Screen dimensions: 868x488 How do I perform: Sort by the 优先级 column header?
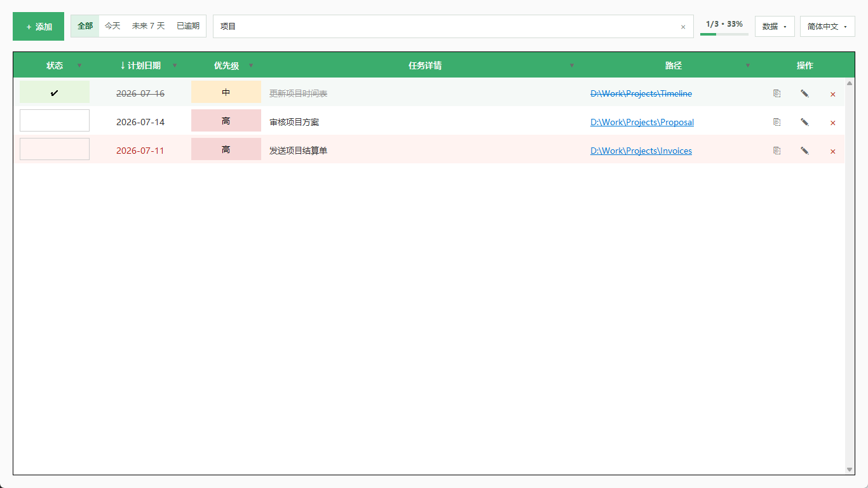tap(226, 65)
